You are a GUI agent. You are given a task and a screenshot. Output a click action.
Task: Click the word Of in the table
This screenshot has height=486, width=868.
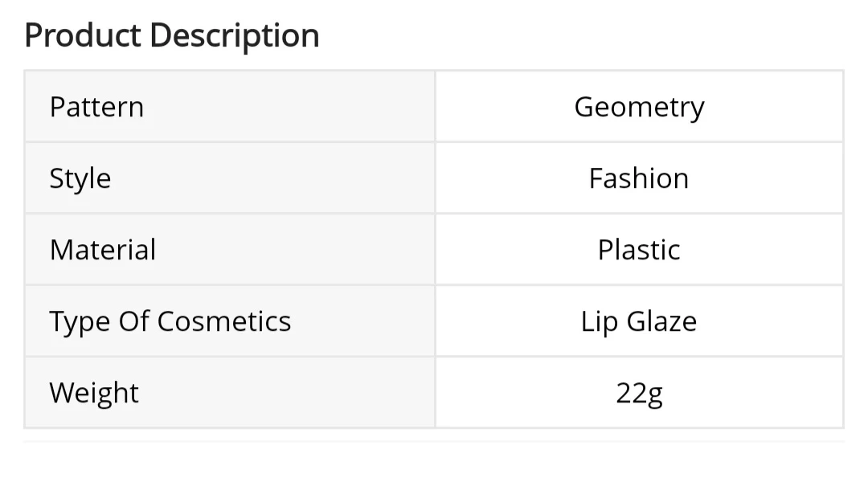[x=133, y=321]
